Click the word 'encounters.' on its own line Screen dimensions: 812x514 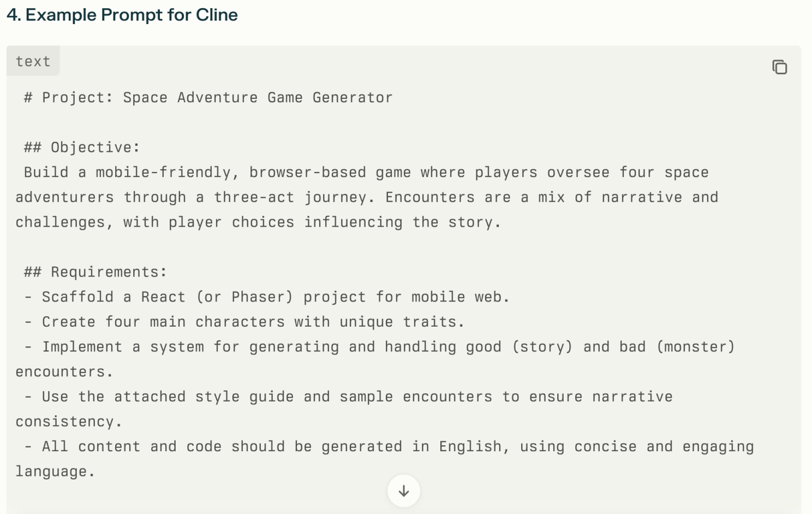(x=64, y=372)
